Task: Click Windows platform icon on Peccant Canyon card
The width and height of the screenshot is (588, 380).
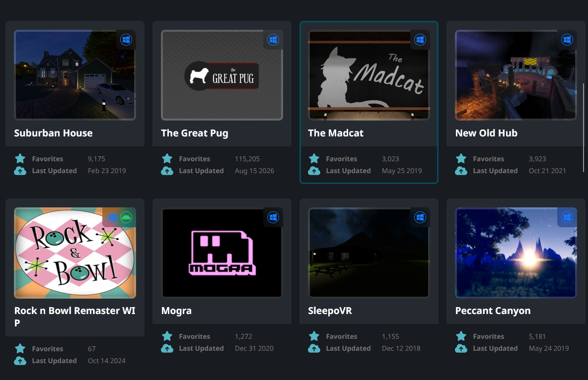Action: [x=567, y=217]
